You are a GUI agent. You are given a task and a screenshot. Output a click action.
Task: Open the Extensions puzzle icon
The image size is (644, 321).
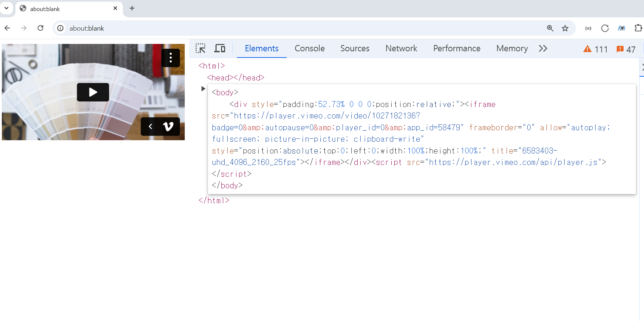[638, 28]
